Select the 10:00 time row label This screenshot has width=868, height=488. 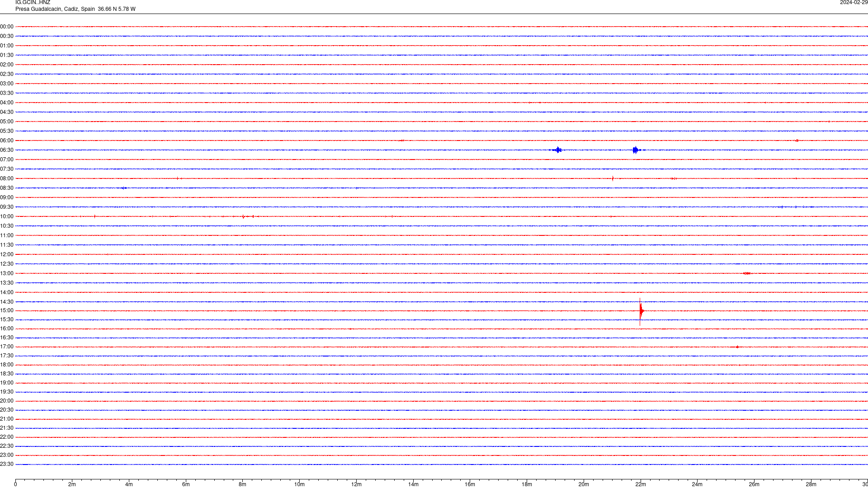point(7,216)
